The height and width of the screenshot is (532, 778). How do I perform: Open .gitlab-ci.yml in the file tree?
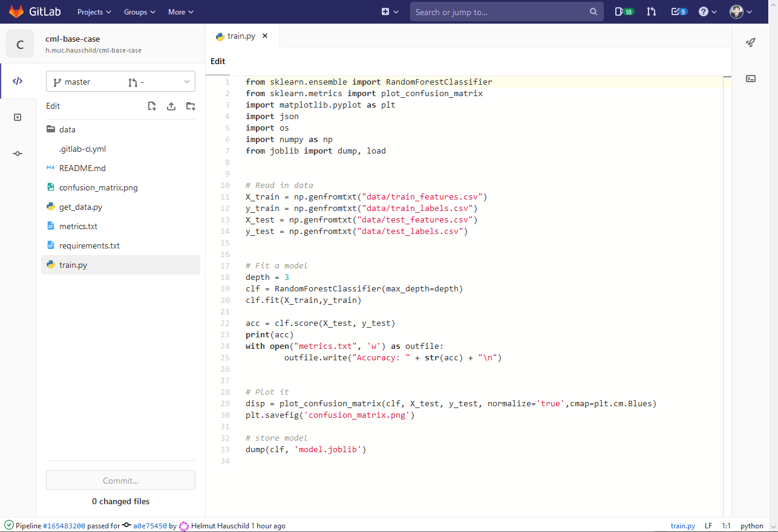[120, 149]
